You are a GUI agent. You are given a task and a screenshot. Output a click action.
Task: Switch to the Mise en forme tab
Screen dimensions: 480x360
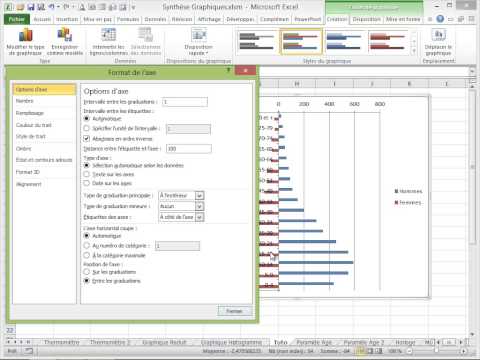click(x=403, y=19)
